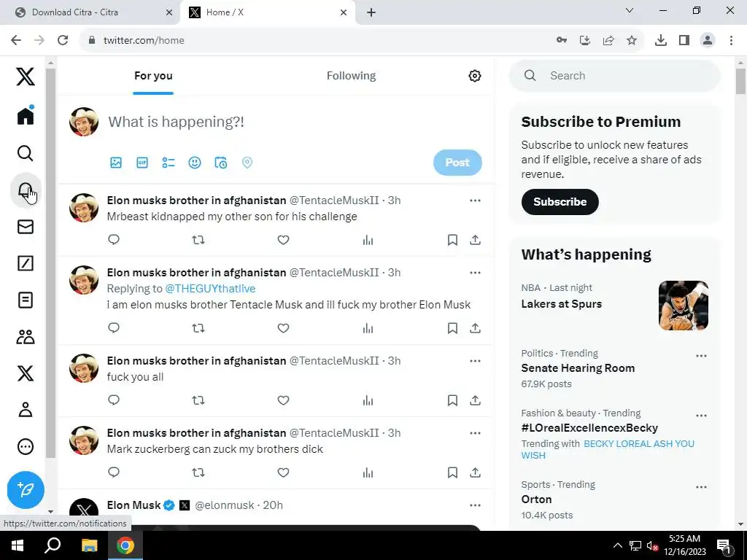
Task: Like the third tweet from TentacleMuskII
Action: 284,400
